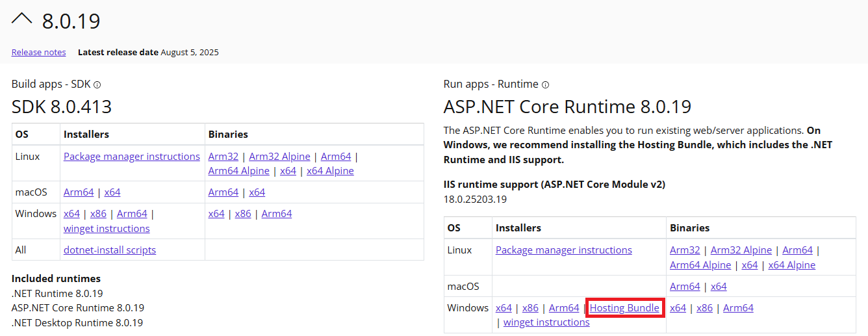Download ASP.NET Runtime Linux Arm32 binary
The image size is (868, 336).
click(x=685, y=250)
